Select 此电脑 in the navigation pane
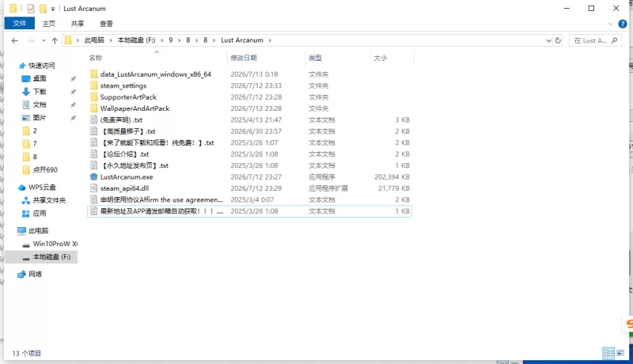The width and height of the screenshot is (633, 364). pyautogui.click(x=38, y=230)
